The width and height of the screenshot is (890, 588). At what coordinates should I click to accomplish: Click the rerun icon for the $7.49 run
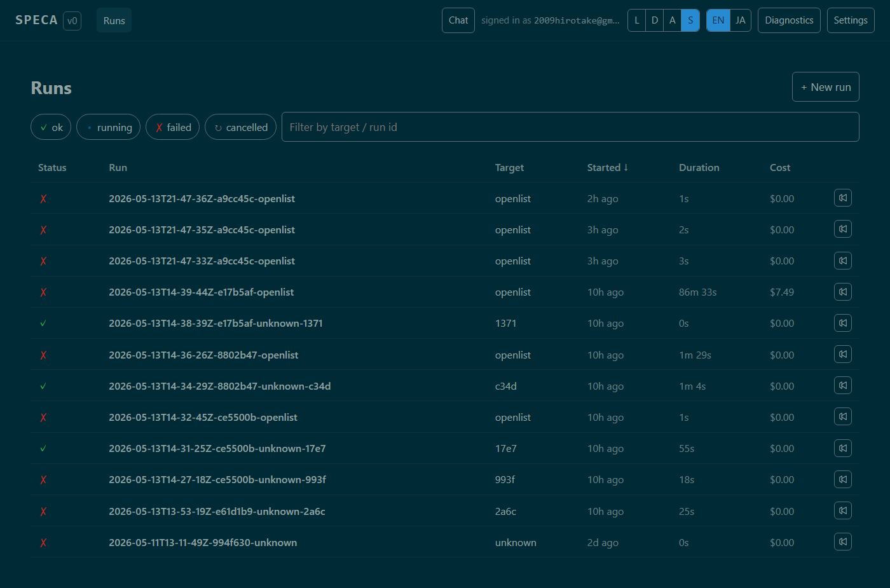843,292
